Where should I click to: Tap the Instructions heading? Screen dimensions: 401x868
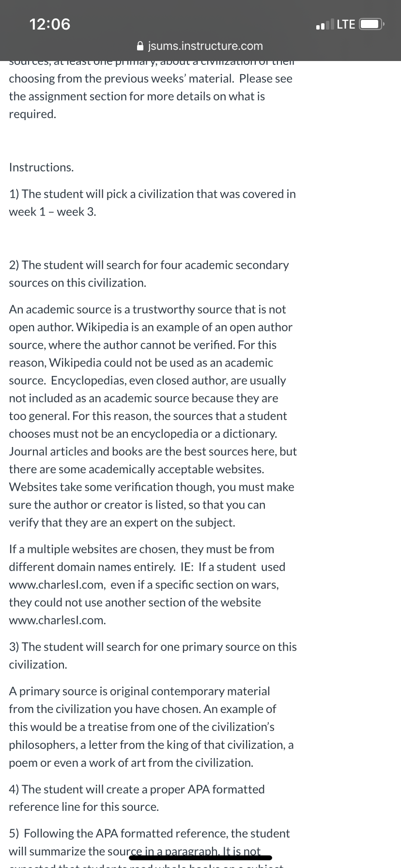[x=42, y=168]
